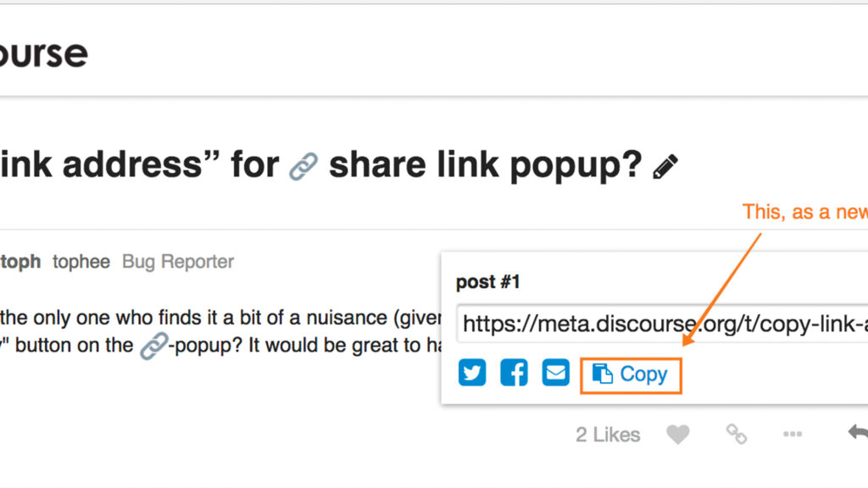Click the chain link icon in topic title

tap(303, 167)
